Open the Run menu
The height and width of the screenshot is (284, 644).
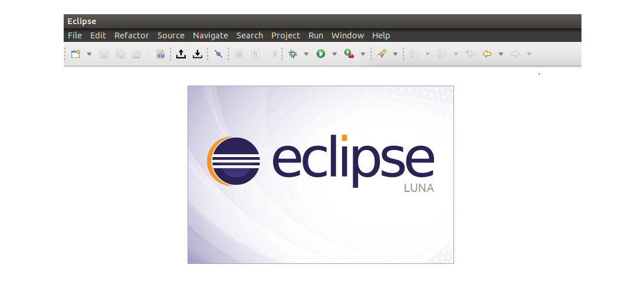[316, 35]
